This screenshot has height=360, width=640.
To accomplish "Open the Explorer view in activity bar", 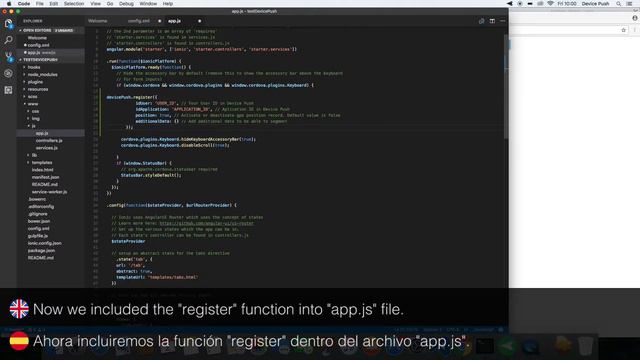I will click(8, 24).
